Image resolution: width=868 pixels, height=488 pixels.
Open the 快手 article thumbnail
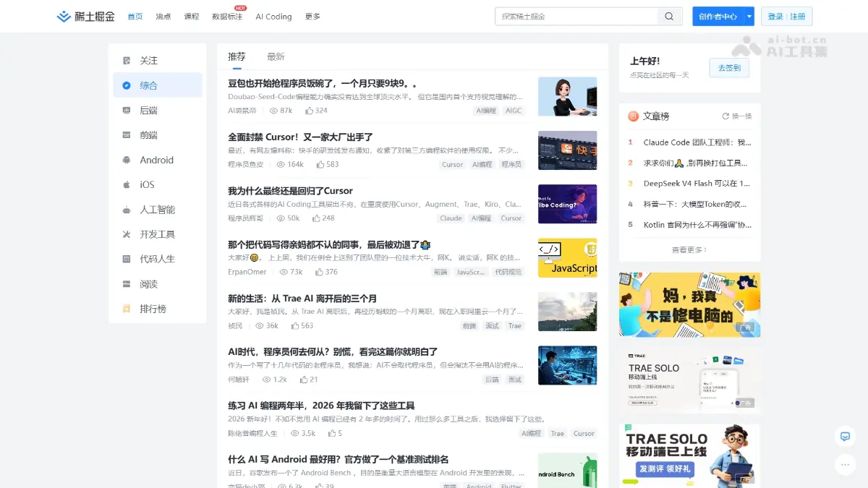tap(568, 150)
